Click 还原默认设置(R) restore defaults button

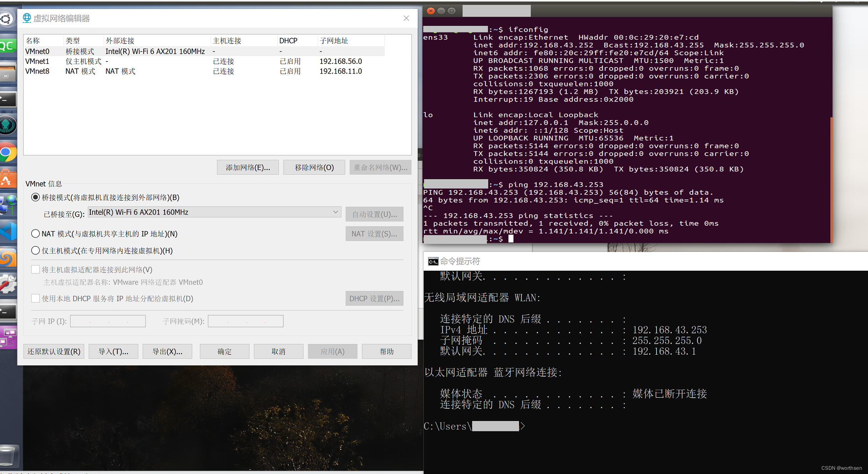54,351
